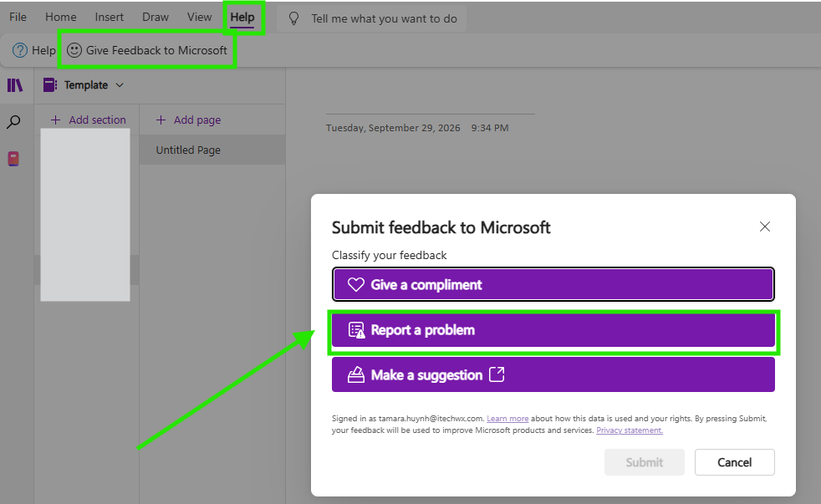This screenshot has height=504, width=821.
Task: Open the Insert tab
Action: [109, 17]
